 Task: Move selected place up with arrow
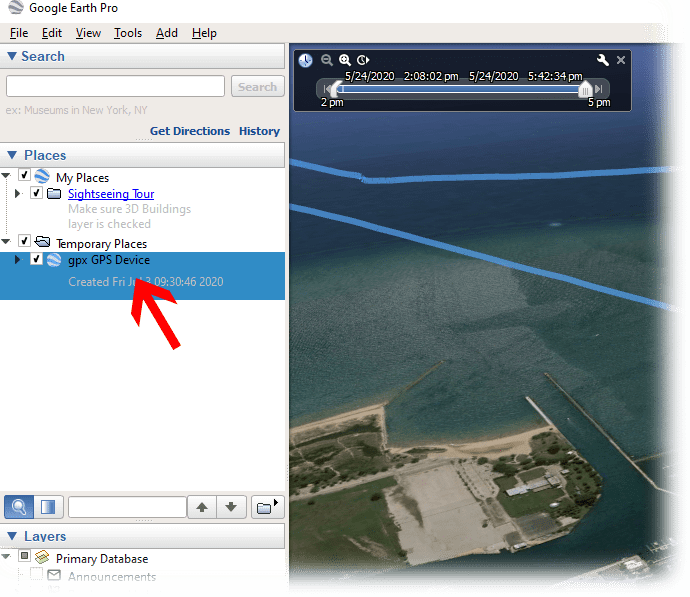[x=202, y=507]
